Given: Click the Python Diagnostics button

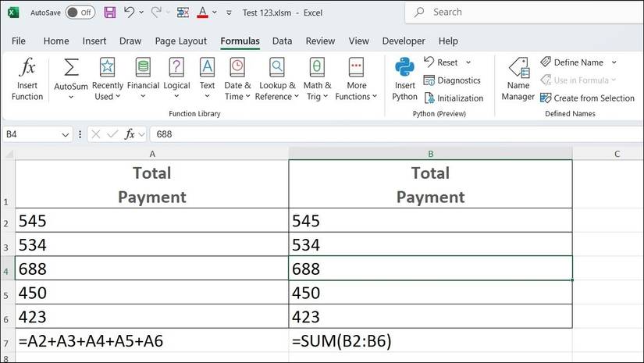Looking at the screenshot, I should 452,80.
